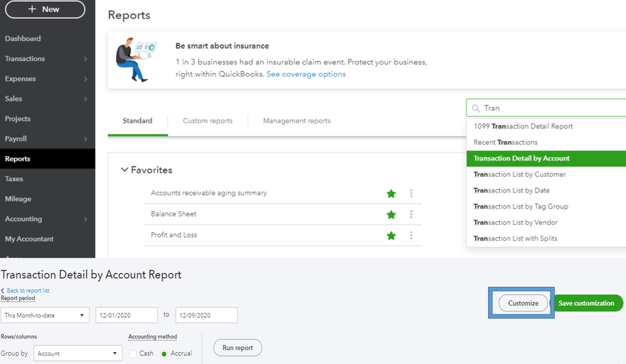This screenshot has width=626, height=364.
Task: Click the Customize button
Action: (523, 303)
